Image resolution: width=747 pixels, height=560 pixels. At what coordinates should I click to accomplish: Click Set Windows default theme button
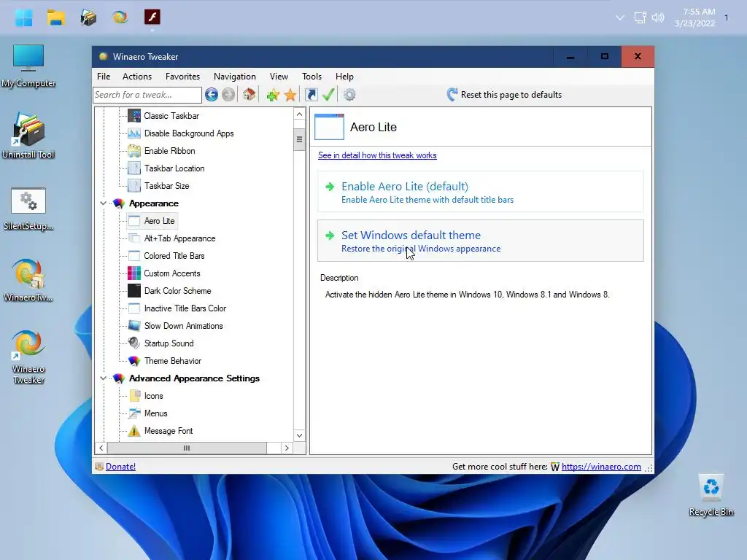pyautogui.click(x=480, y=241)
